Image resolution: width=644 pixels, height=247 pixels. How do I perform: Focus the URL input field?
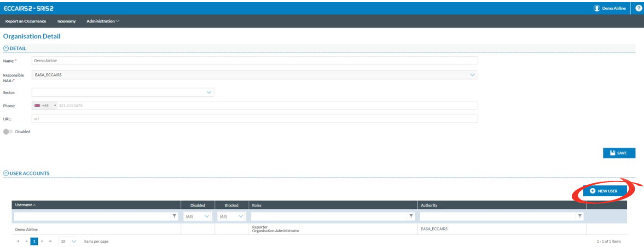pyautogui.click(x=255, y=118)
